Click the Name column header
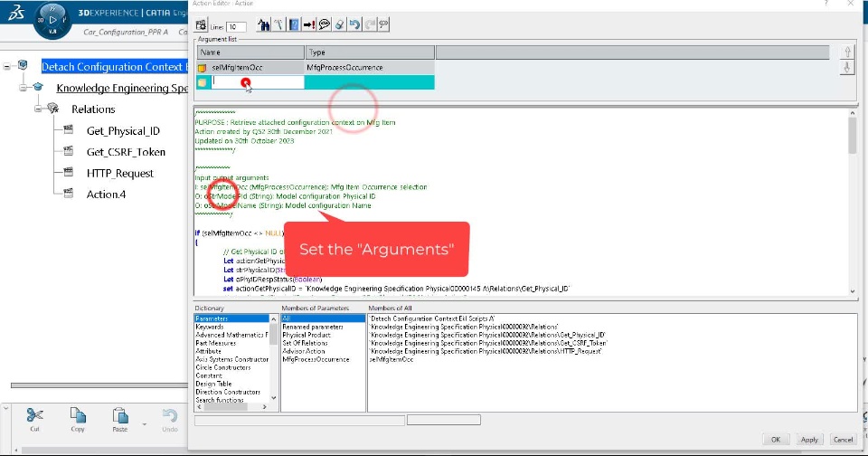This screenshot has width=868, height=456. 250,52
